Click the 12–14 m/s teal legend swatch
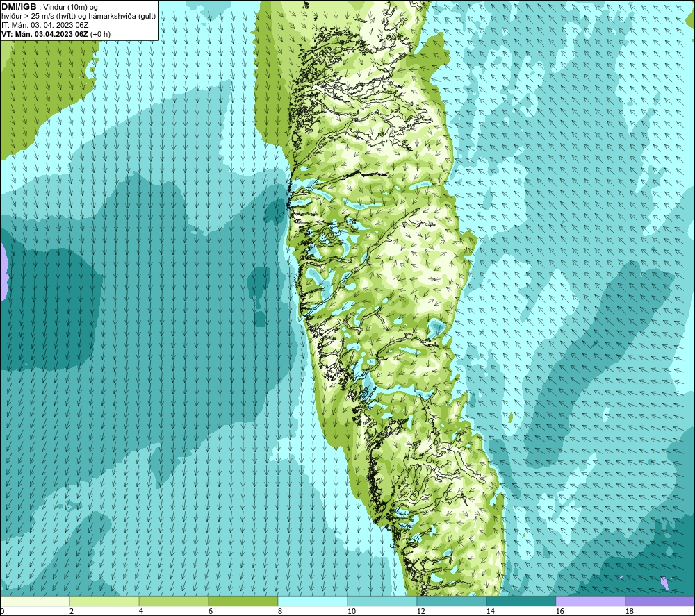This screenshot has width=695, height=616. 451,601
